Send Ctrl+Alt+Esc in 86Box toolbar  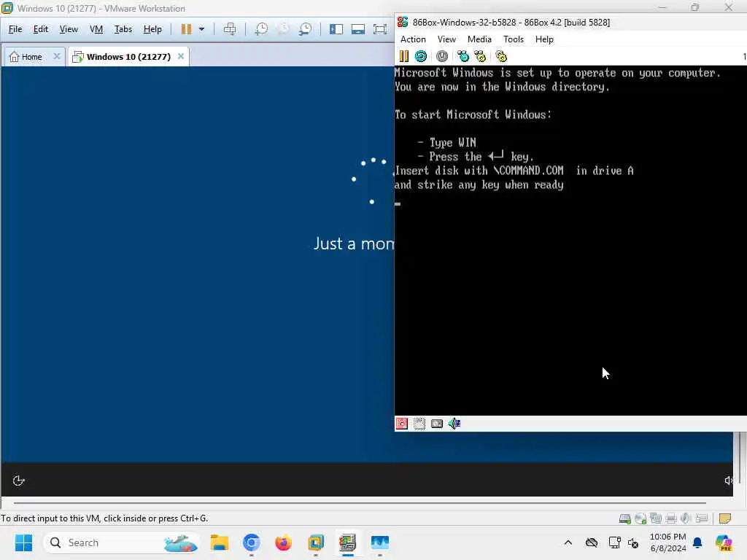click(x=480, y=56)
